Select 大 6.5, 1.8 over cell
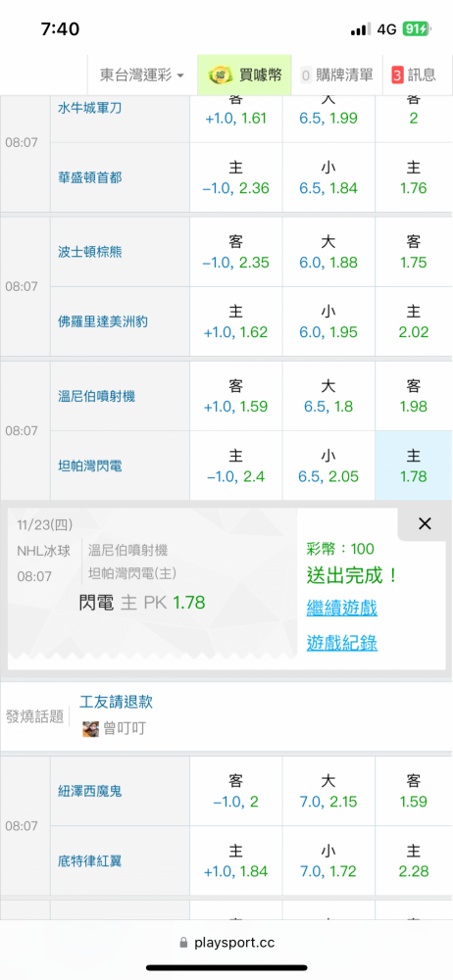Viewport: 453px width, 980px height. tap(328, 396)
